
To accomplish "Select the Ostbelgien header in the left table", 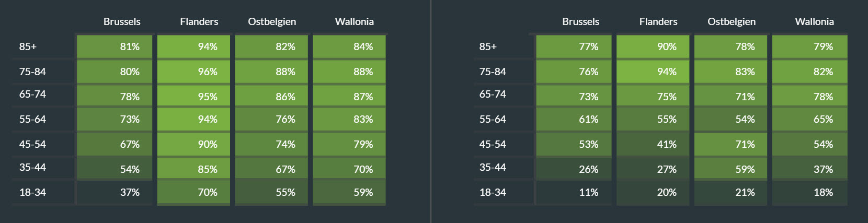I will [x=272, y=21].
